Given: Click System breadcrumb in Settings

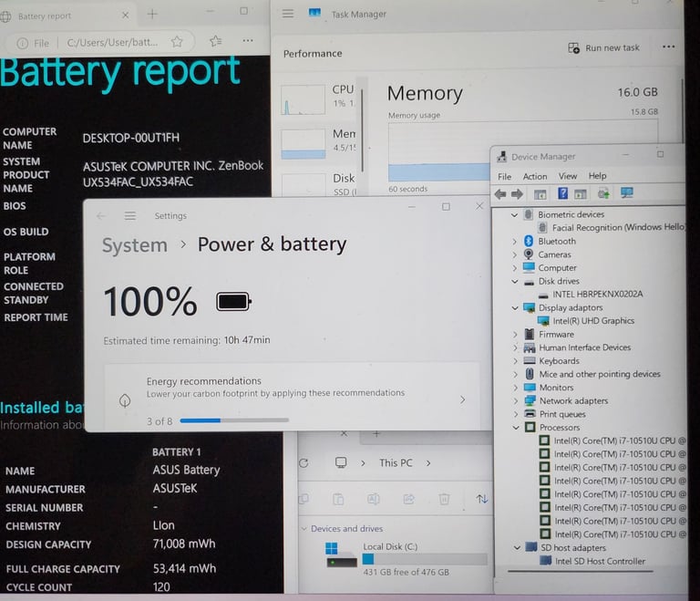Looking at the screenshot, I should click(134, 245).
